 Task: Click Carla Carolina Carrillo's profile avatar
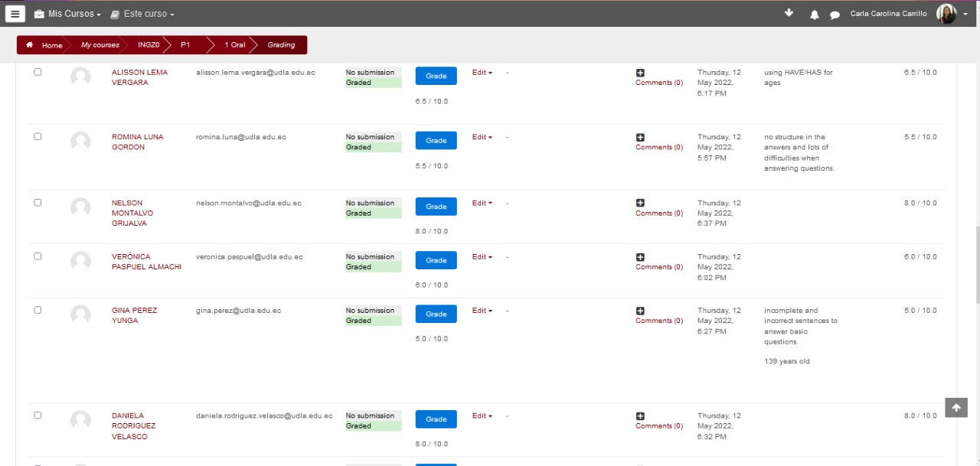[946, 14]
